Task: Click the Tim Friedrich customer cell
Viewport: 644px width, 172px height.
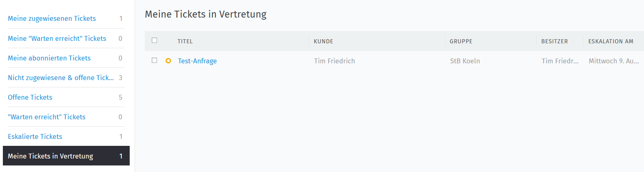Action: [334, 61]
